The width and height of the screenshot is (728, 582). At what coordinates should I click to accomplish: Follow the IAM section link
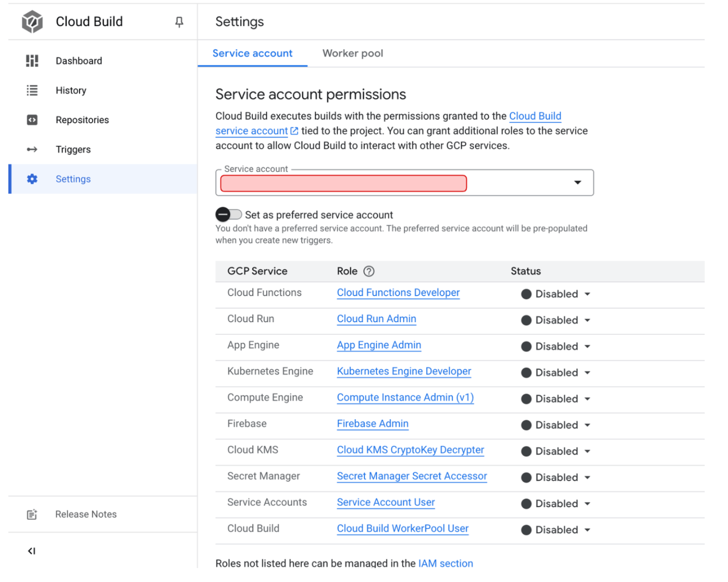point(446,563)
